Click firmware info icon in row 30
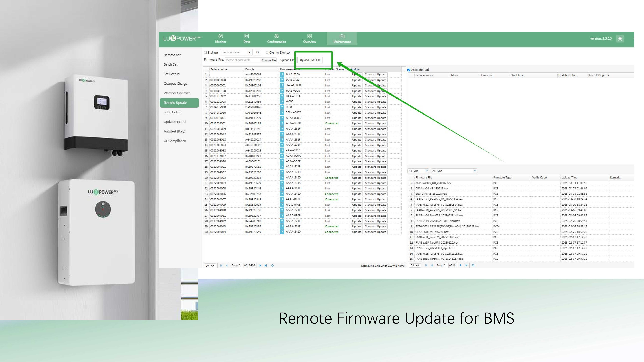This screenshot has height=362, width=644. tap(282, 232)
